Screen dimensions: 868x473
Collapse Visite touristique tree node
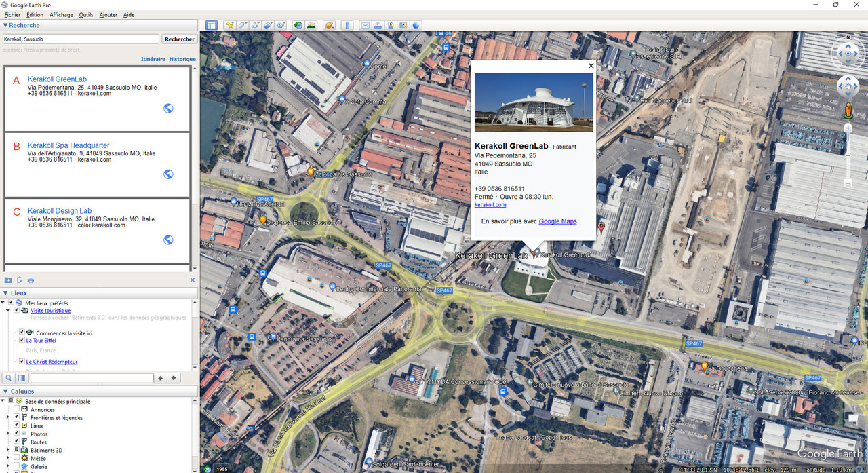[8, 311]
